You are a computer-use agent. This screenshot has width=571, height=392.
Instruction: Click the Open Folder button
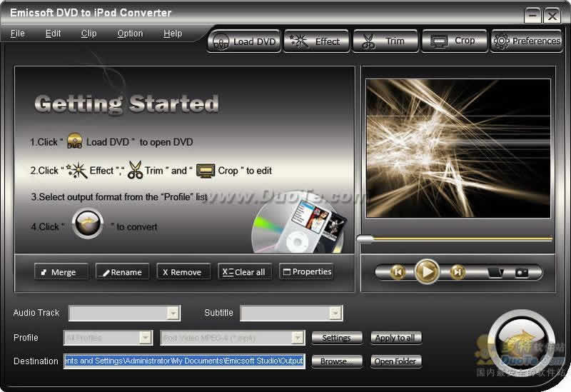pyautogui.click(x=396, y=361)
